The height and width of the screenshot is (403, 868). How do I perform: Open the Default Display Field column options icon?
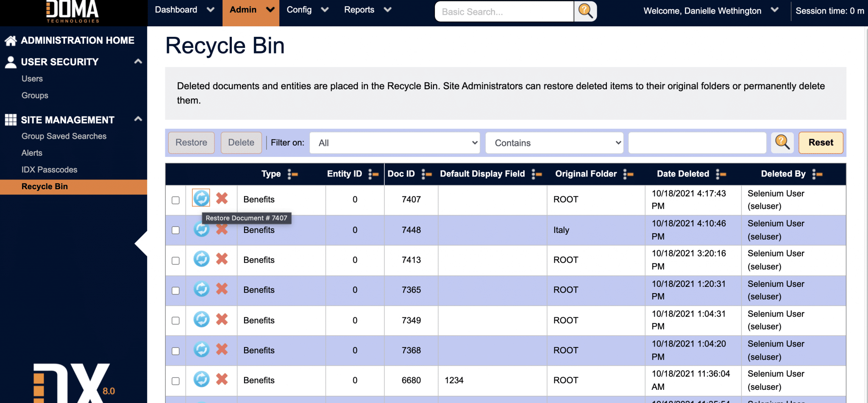(537, 174)
